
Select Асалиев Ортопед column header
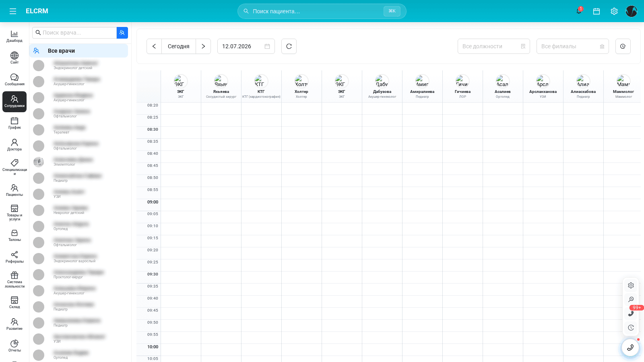(x=503, y=86)
